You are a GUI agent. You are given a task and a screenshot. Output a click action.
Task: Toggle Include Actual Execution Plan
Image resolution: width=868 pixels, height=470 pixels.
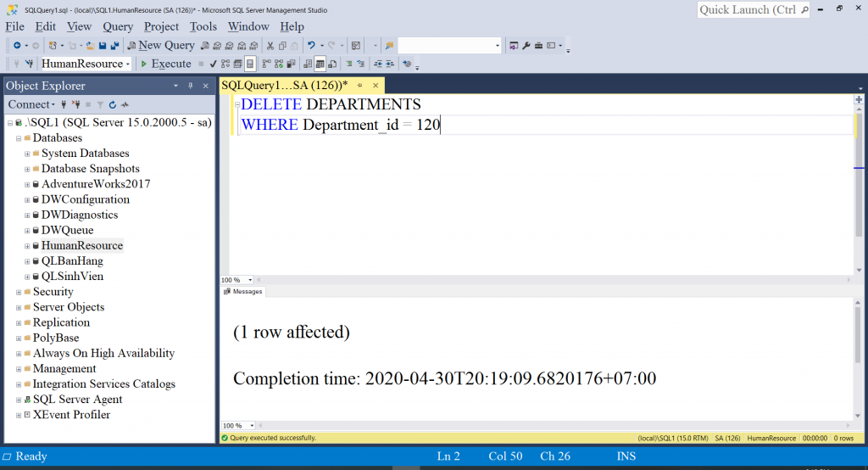(x=266, y=64)
